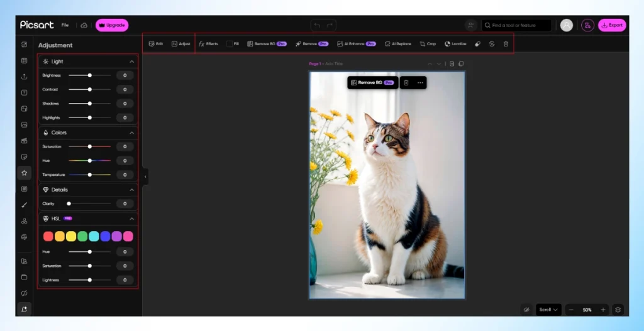The width and height of the screenshot is (644, 331).
Task: Click floating Remove BG button over image
Action: coord(373,82)
